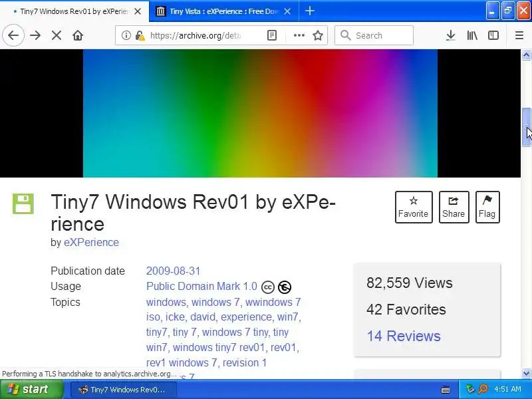Flag this item
The width and height of the screenshot is (532, 399).
coord(487,207)
